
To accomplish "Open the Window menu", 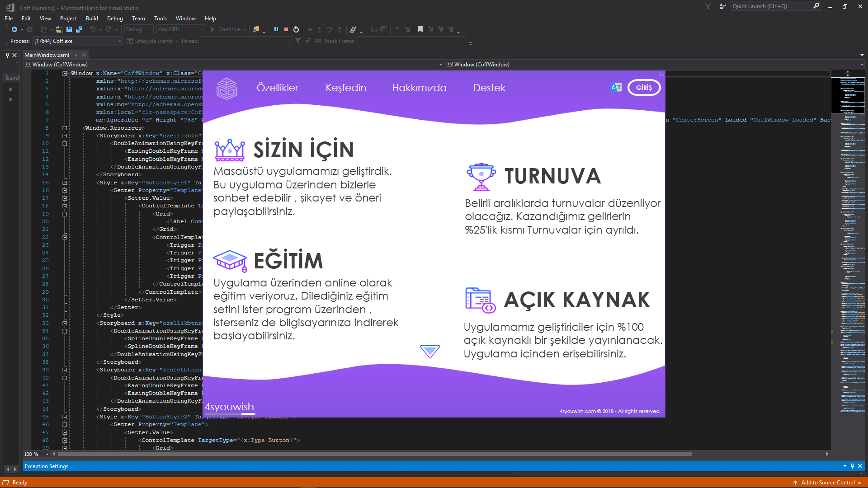I will (185, 19).
